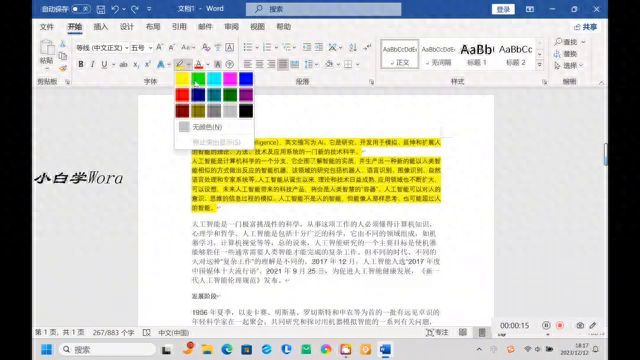Click the 共享 share button
Screen dimensions: 640x360
point(586,27)
